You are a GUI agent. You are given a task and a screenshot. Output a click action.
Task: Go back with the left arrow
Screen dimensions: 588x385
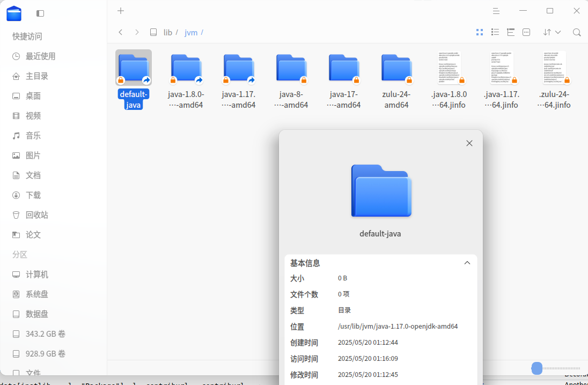click(120, 32)
